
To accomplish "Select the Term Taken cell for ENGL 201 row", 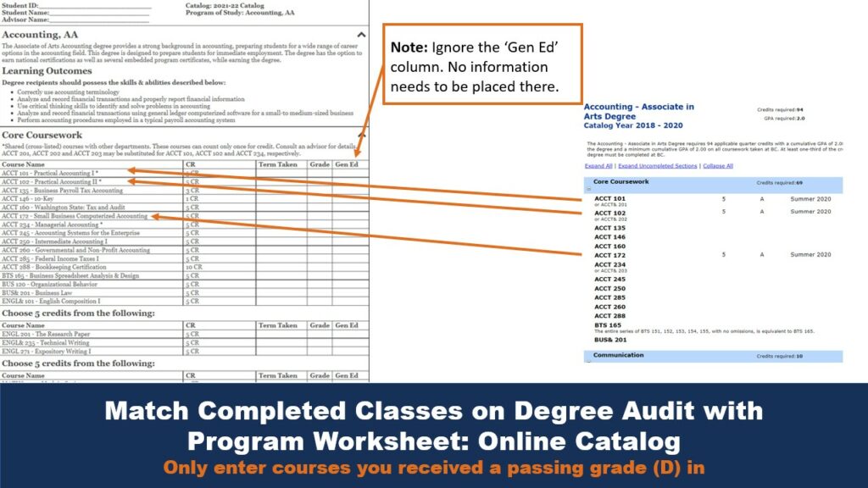I will 281,334.
